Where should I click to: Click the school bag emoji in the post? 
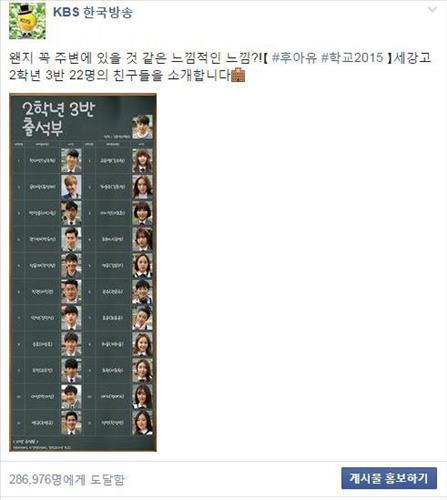point(239,75)
